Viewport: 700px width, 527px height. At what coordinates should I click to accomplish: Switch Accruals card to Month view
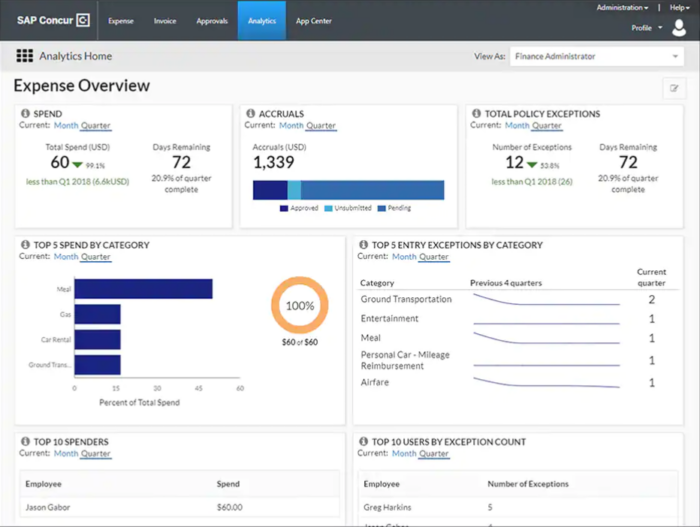[x=291, y=126]
